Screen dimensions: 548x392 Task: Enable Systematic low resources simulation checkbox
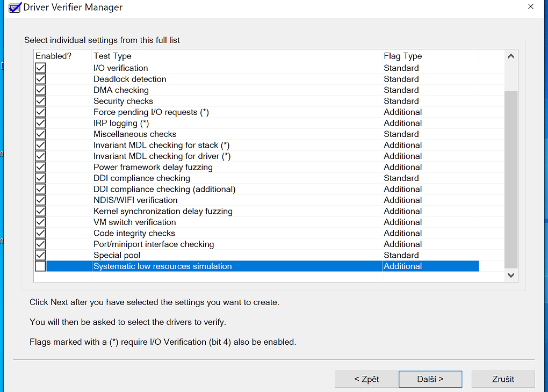40,266
